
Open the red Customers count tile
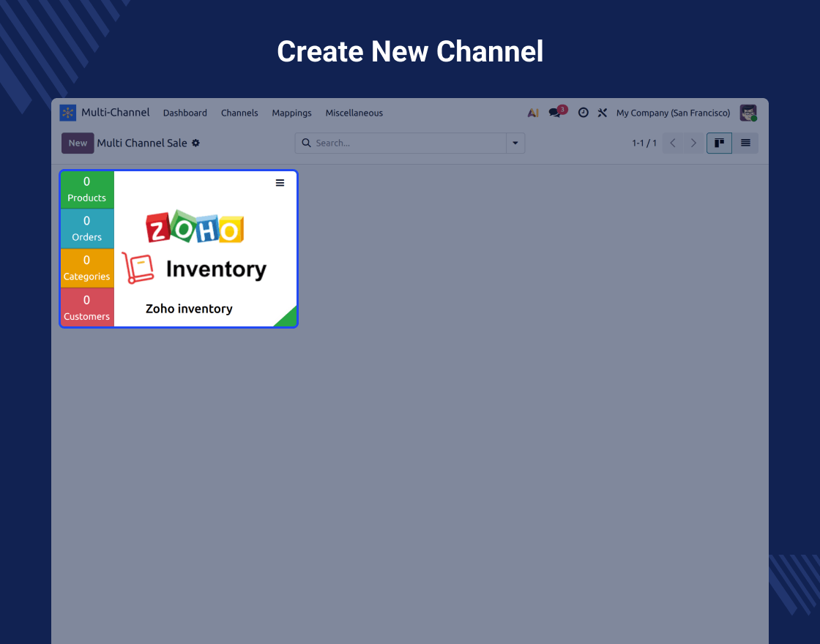click(x=87, y=308)
